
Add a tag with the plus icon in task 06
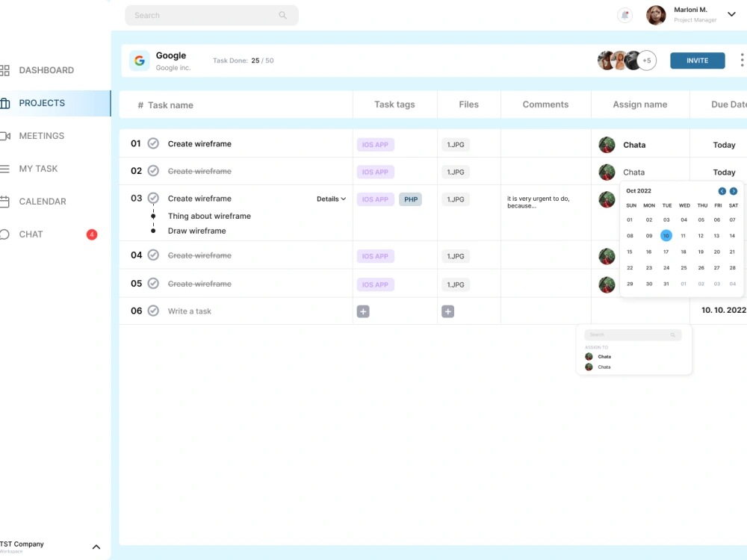coord(363,311)
